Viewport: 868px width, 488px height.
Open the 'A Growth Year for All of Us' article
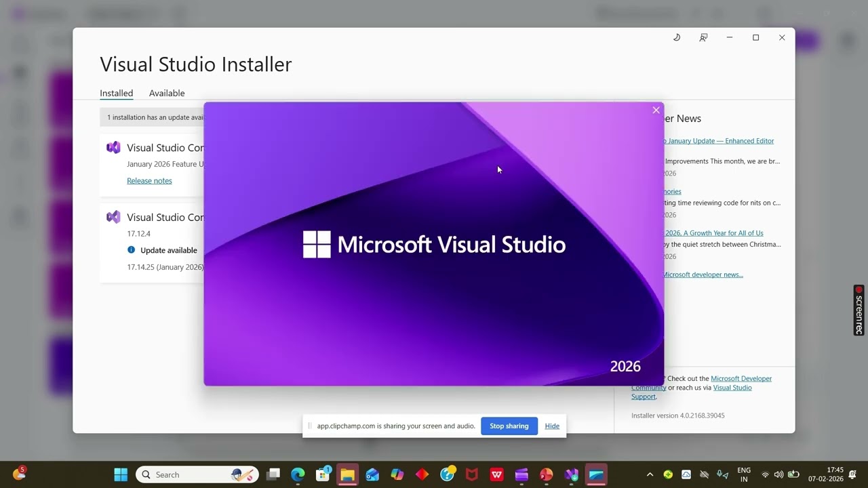pos(713,233)
